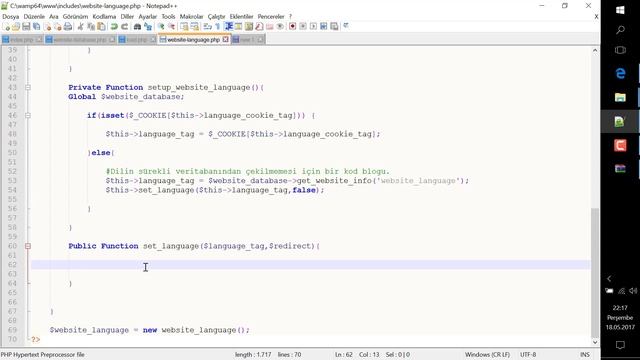Toggle synchronized vertical scrolling
Screen dimensions: 640x360
pos(184,27)
